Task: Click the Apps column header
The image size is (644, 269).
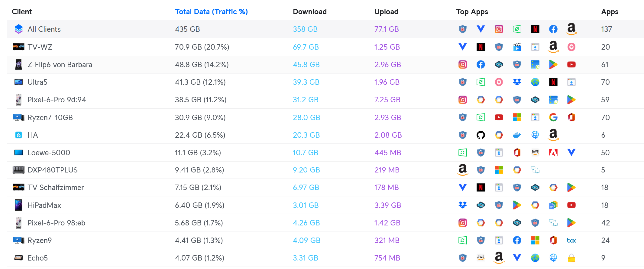Action: click(x=610, y=11)
